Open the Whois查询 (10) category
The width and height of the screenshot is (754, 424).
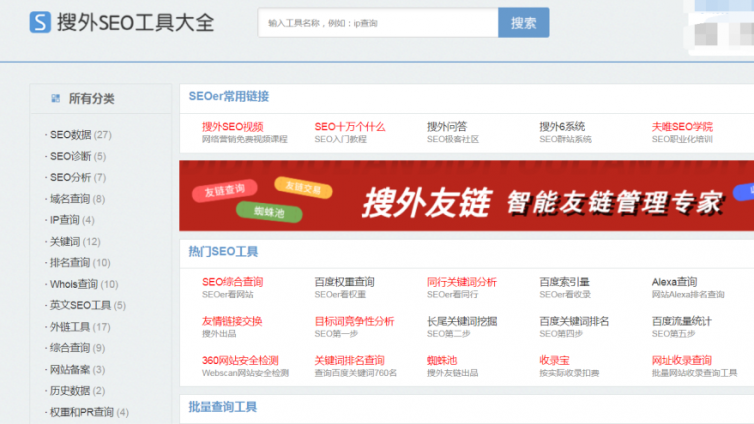[84, 284]
